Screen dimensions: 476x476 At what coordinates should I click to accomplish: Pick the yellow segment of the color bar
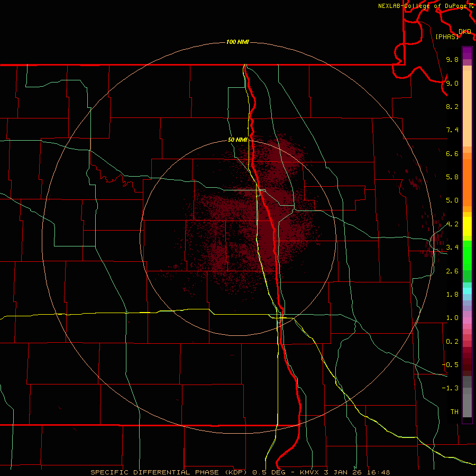[x=467, y=226]
